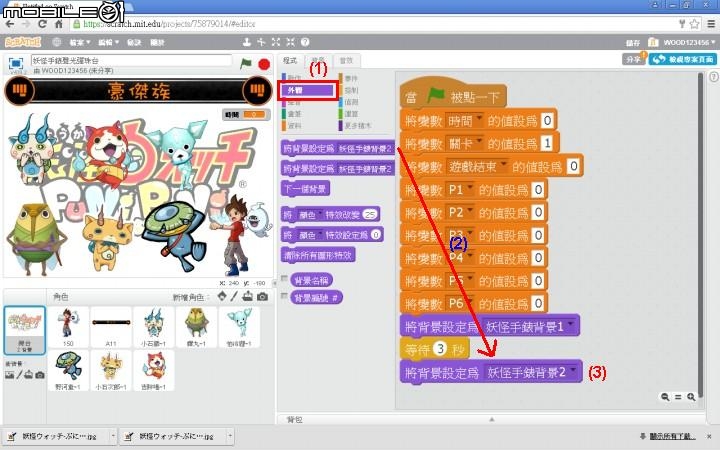Stop the project with the red button

[x=264, y=64]
